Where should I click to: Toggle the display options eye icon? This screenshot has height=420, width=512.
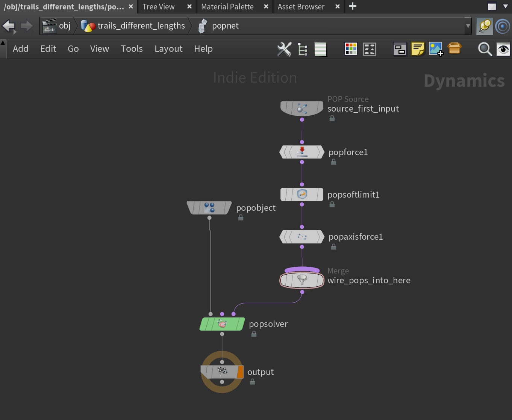point(503,49)
